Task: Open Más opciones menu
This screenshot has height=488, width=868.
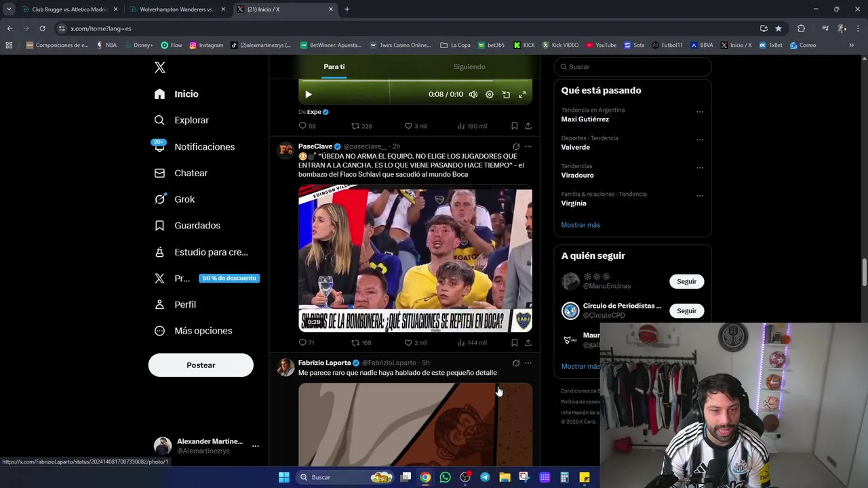Action: pyautogui.click(x=193, y=331)
